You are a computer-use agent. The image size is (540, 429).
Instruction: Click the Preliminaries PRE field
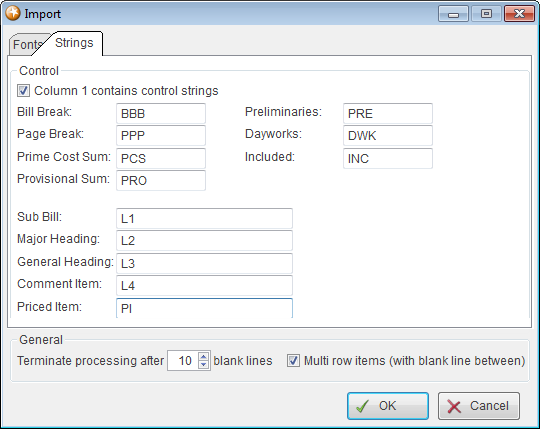click(x=388, y=113)
